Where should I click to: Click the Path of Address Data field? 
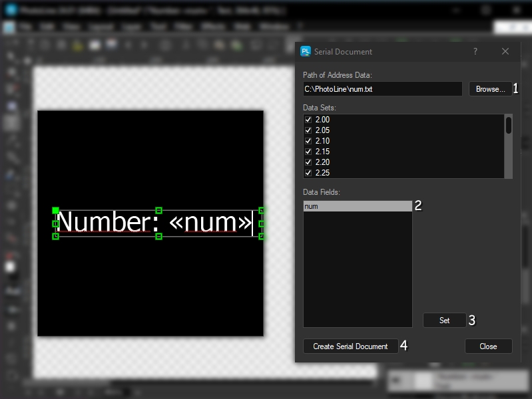pos(382,89)
